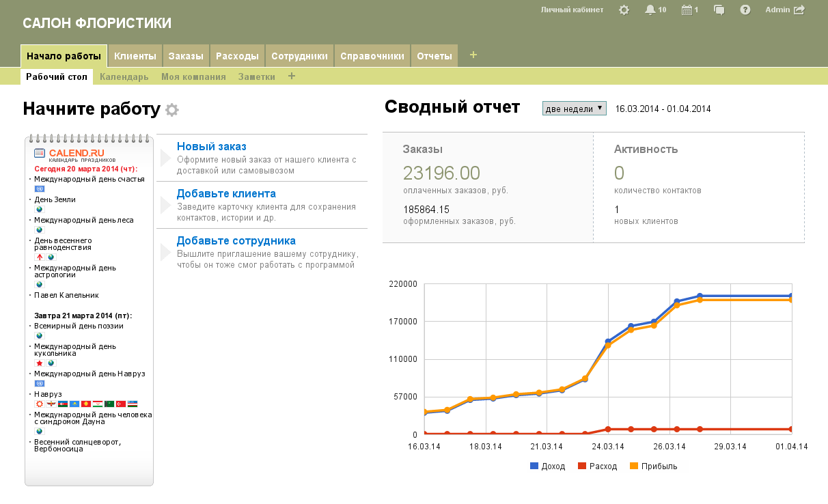Add a new main tab with plus icon

point(473,55)
